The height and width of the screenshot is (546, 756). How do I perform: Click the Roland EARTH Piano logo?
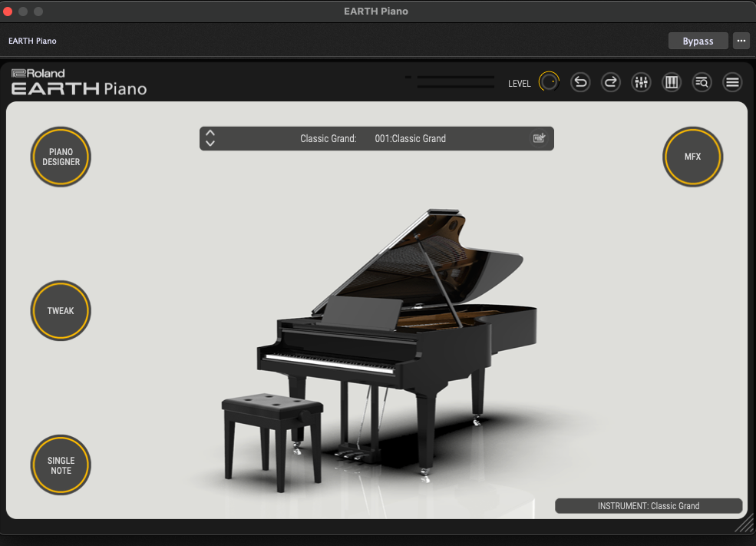tap(79, 82)
